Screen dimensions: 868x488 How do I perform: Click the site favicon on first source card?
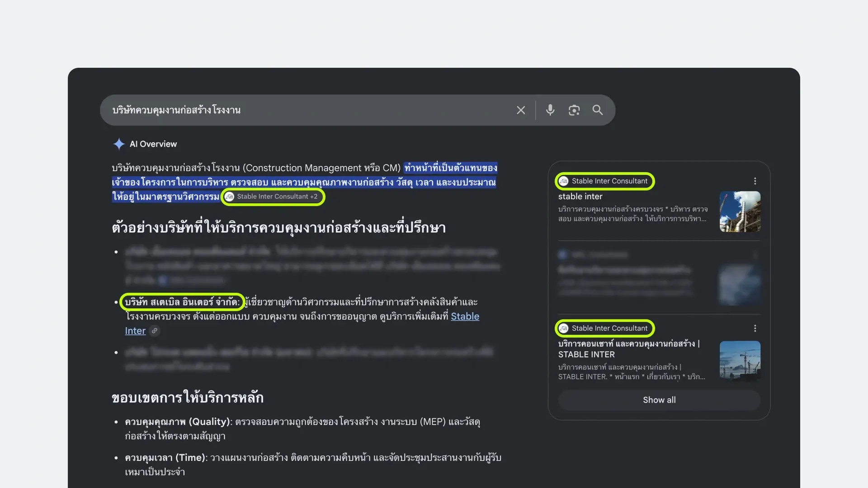tap(563, 181)
